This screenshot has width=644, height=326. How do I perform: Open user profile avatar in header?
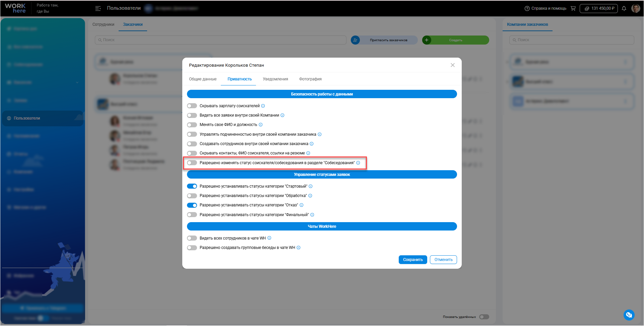[x=636, y=8]
